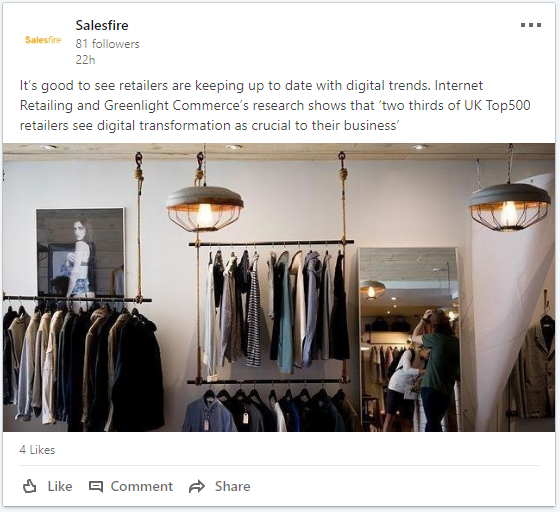Image resolution: width=560 pixels, height=512 pixels.
Task: Open the clothing store post image
Action: [x=279, y=287]
